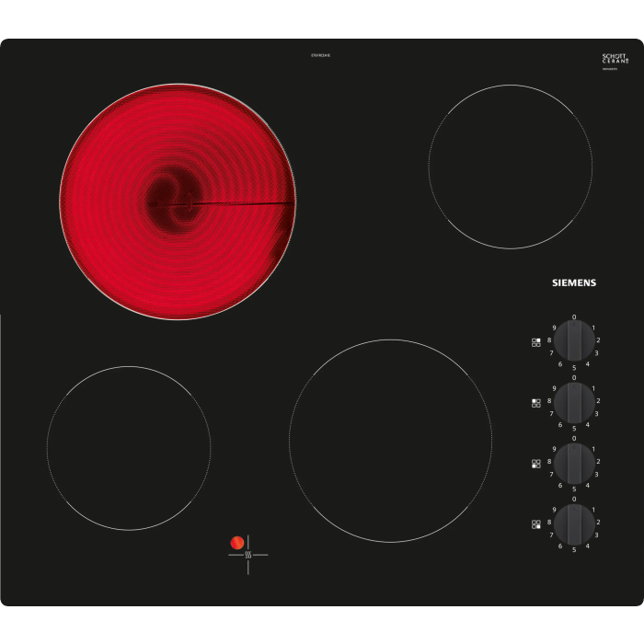Screen dimensions: 644x644
Task: Click the rear-right zone indicator icon
Action: click(535, 342)
